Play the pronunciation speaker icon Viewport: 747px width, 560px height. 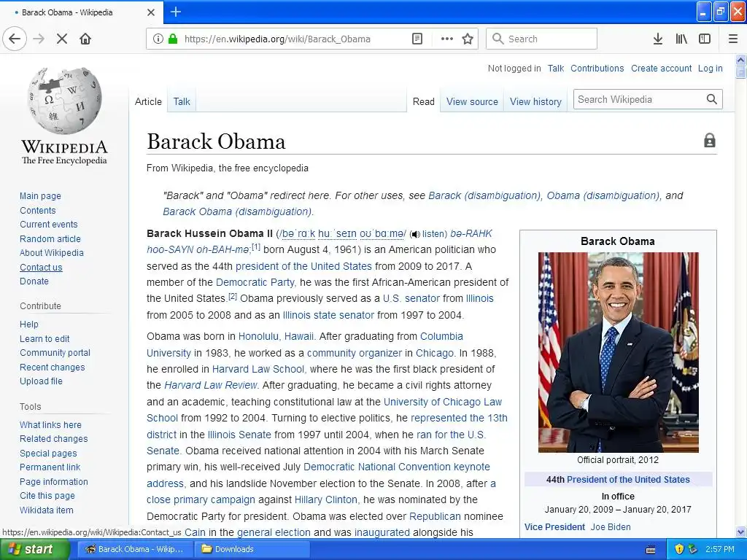[415, 234]
